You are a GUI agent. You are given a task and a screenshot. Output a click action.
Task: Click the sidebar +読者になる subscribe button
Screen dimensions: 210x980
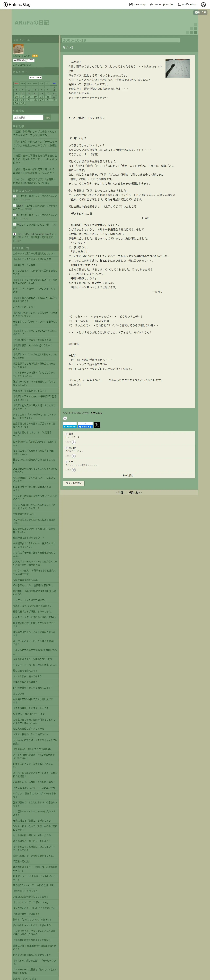click(x=19, y=60)
